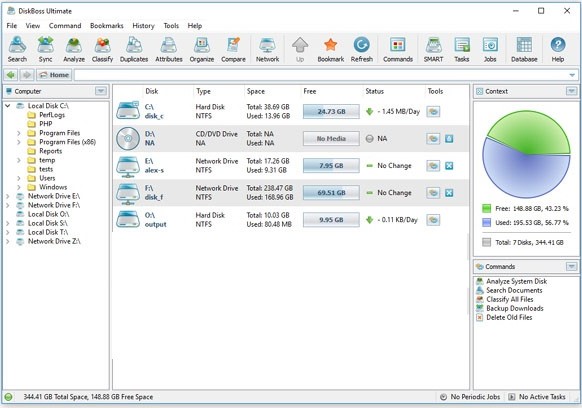Open the Compare tool
Image resolution: width=582 pixels, height=408 pixels.
pyautogui.click(x=233, y=49)
